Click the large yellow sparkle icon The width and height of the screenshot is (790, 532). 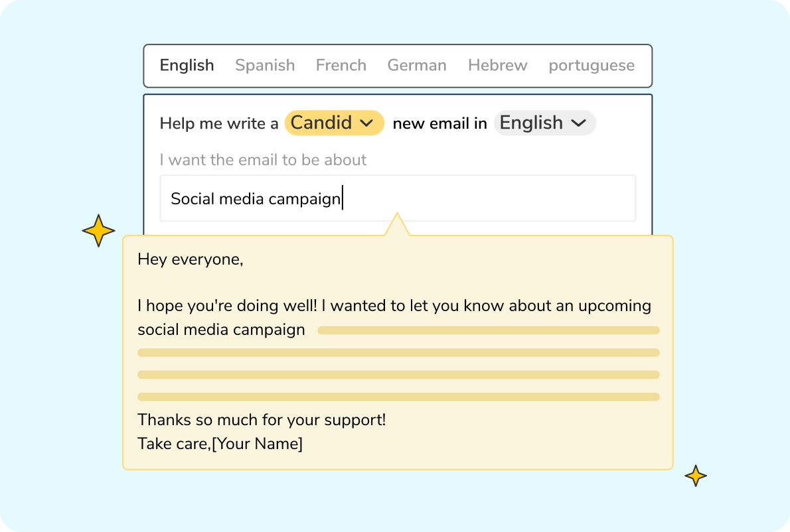coord(98,231)
